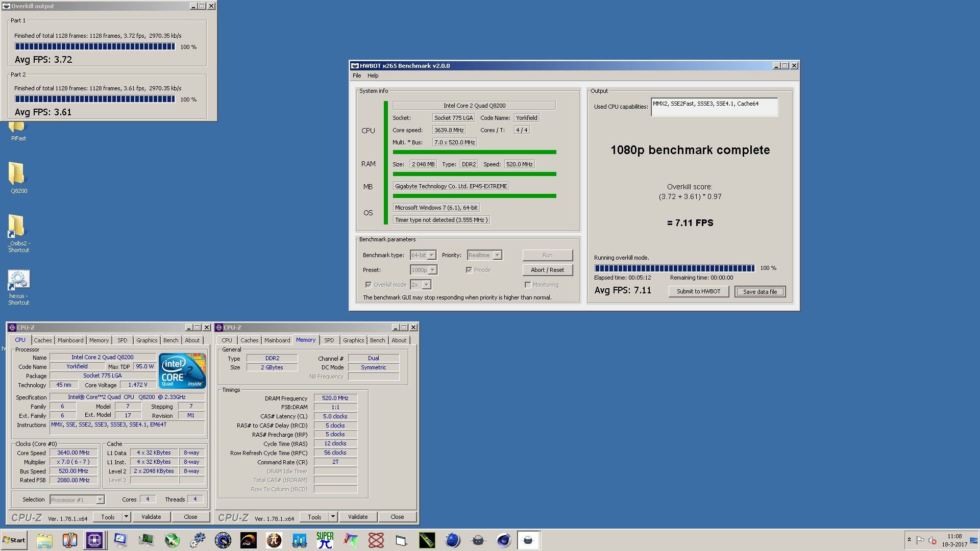This screenshot has width=980, height=551.
Task: Click the Abort / Reset button
Action: 547,270
